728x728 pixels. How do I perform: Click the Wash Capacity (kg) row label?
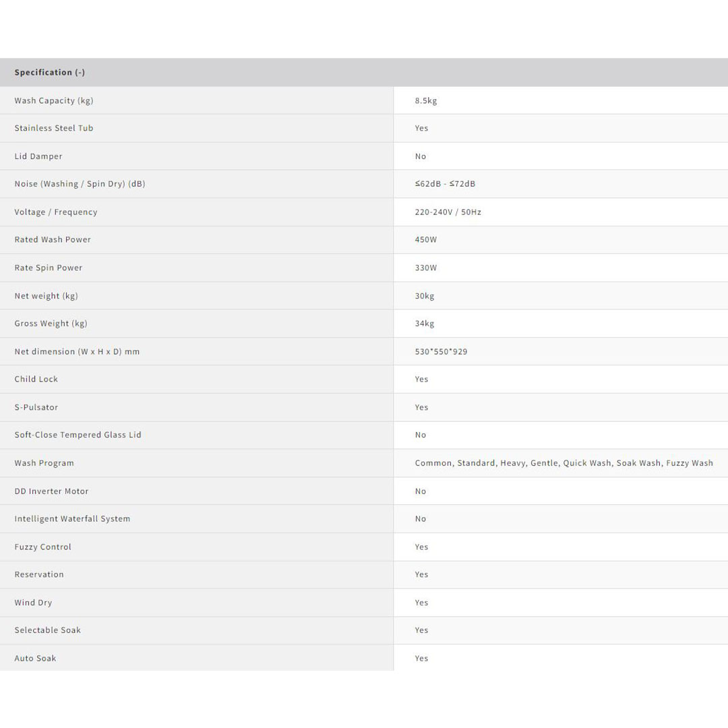54,100
